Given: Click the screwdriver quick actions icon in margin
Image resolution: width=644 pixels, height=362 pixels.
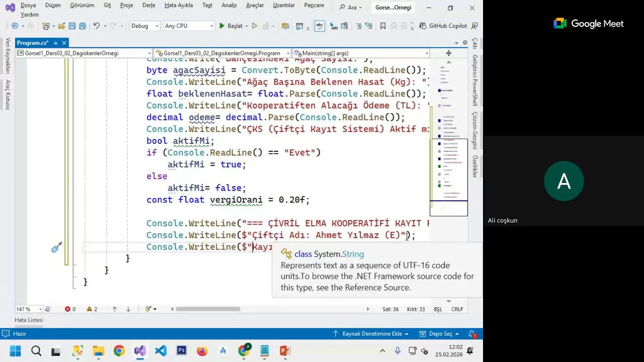Looking at the screenshot, I should (x=57, y=247).
